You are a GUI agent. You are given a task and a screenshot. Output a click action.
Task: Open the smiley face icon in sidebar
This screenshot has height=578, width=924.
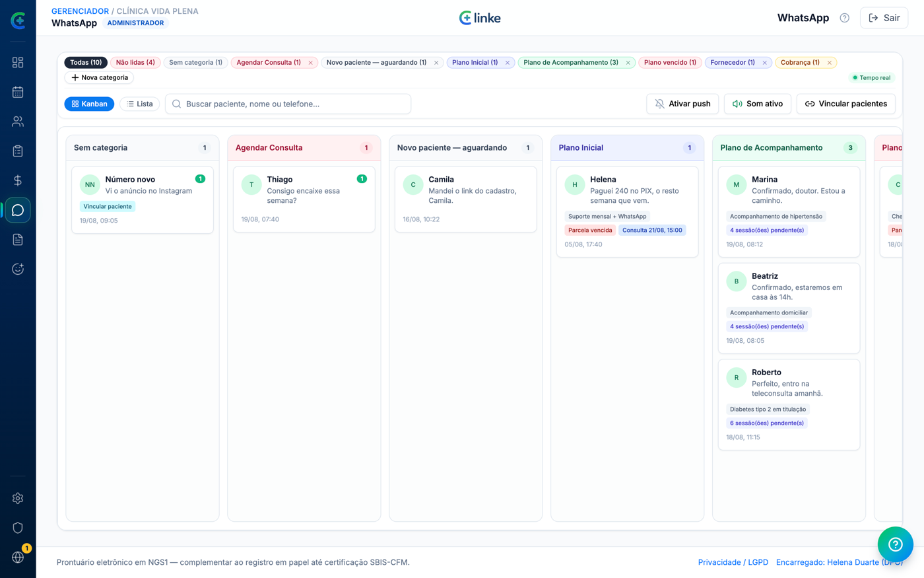[x=18, y=269]
